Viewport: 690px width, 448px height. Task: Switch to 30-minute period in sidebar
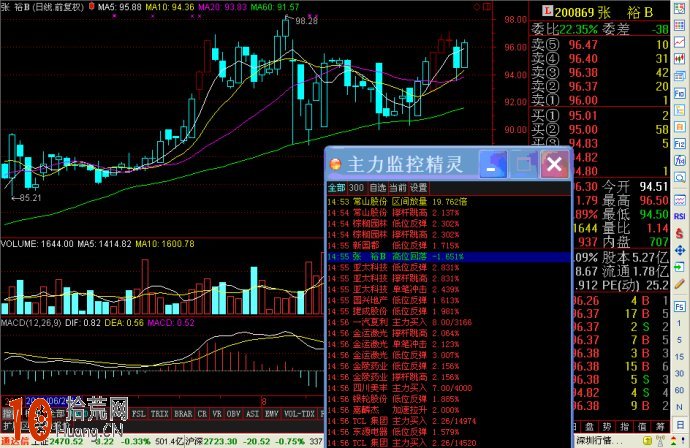click(679, 374)
